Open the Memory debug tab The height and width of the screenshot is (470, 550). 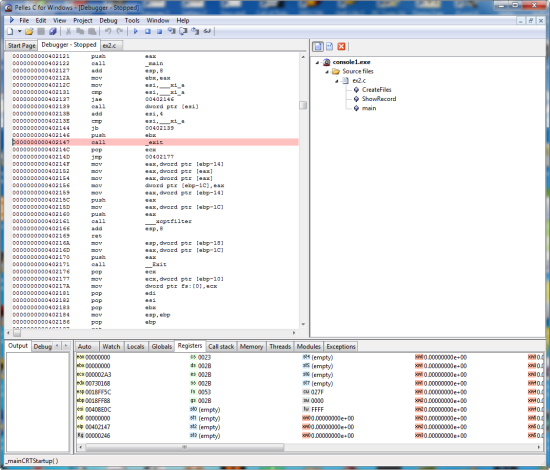click(x=251, y=347)
